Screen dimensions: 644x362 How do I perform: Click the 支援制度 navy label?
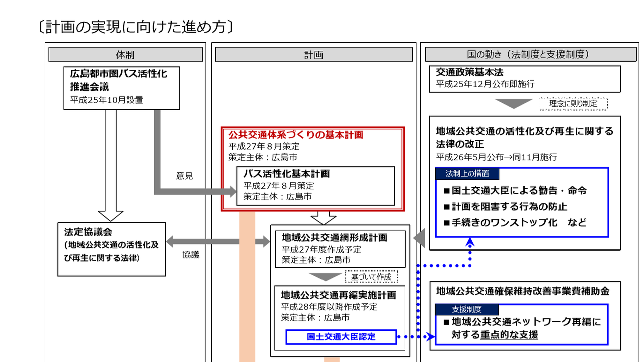466,310
